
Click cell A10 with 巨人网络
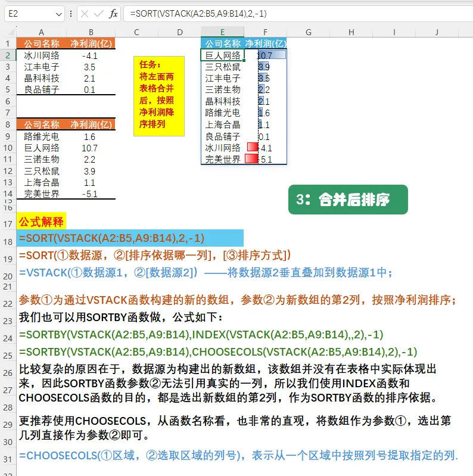point(42,148)
